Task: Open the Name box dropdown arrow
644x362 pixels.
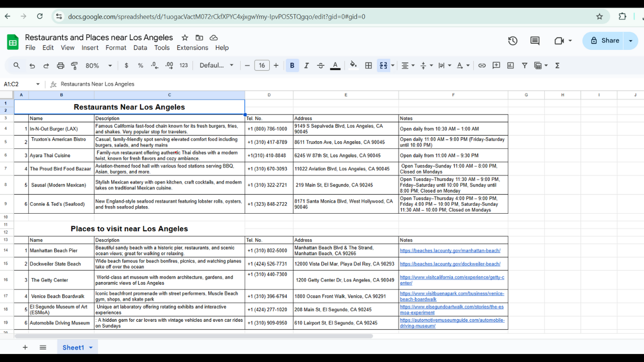Action: 38,84
